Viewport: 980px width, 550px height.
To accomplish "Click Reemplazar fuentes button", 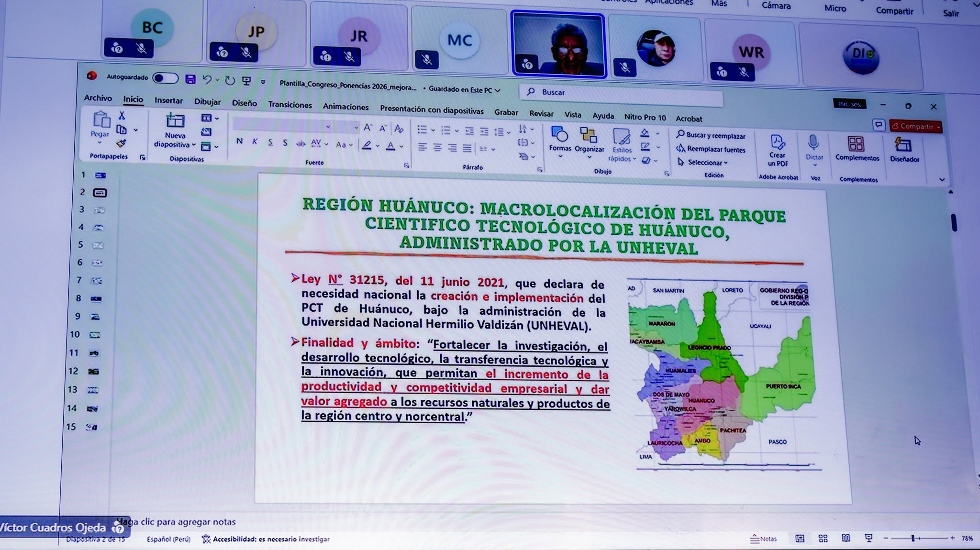I will click(x=711, y=149).
